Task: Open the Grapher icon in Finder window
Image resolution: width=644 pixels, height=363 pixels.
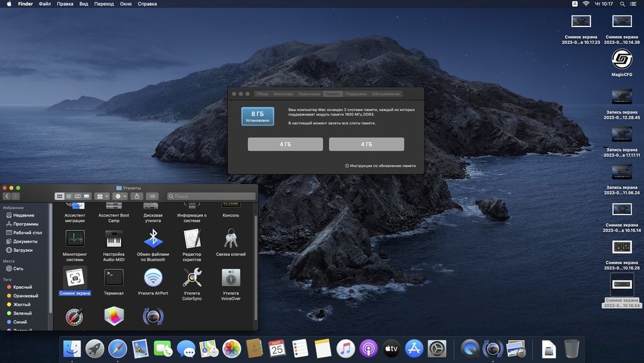Action: coord(114,317)
